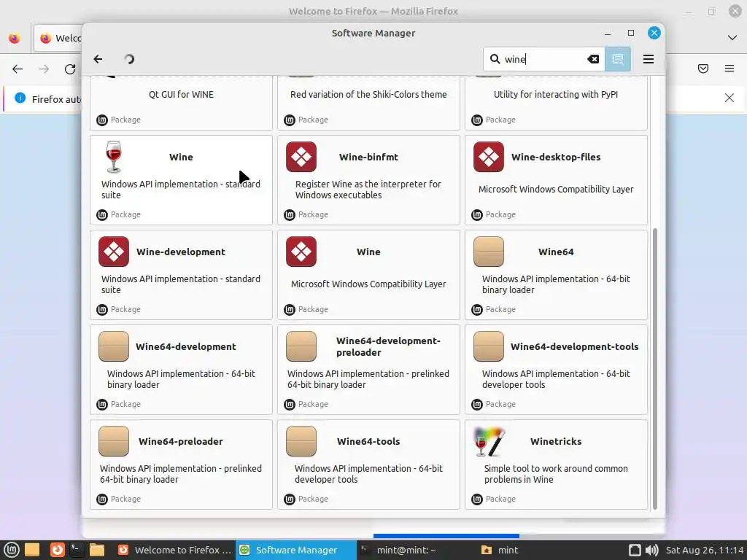This screenshot has height=560, width=747.
Task: Dismiss the Firefox notification bar
Action: [x=729, y=98]
